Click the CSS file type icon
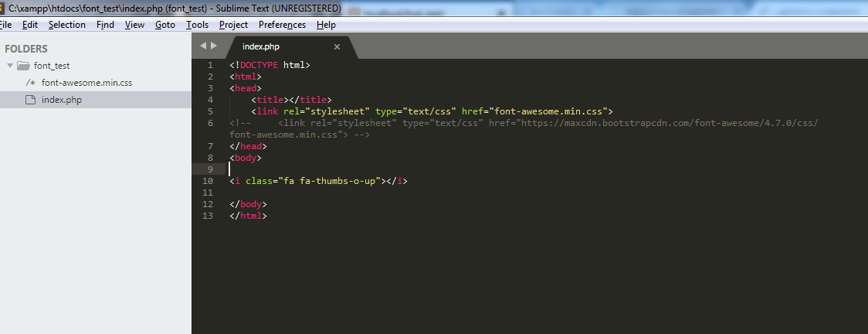The image size is (868, 334). 30,83
